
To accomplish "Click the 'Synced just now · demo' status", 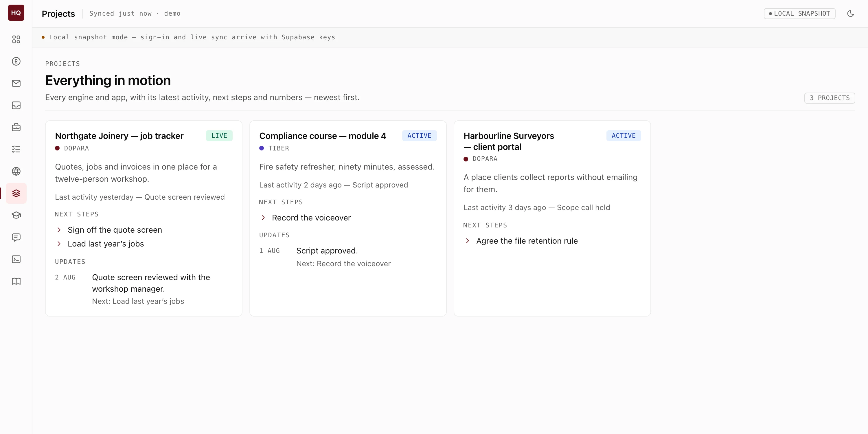I will click(x=135, y=14).
